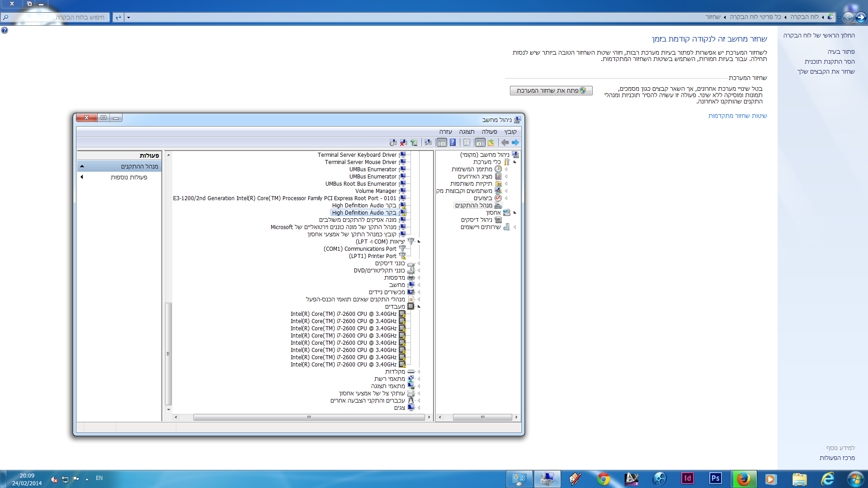
Task: Click the advanced recovery methods link
Action: (x=737, y=116)
